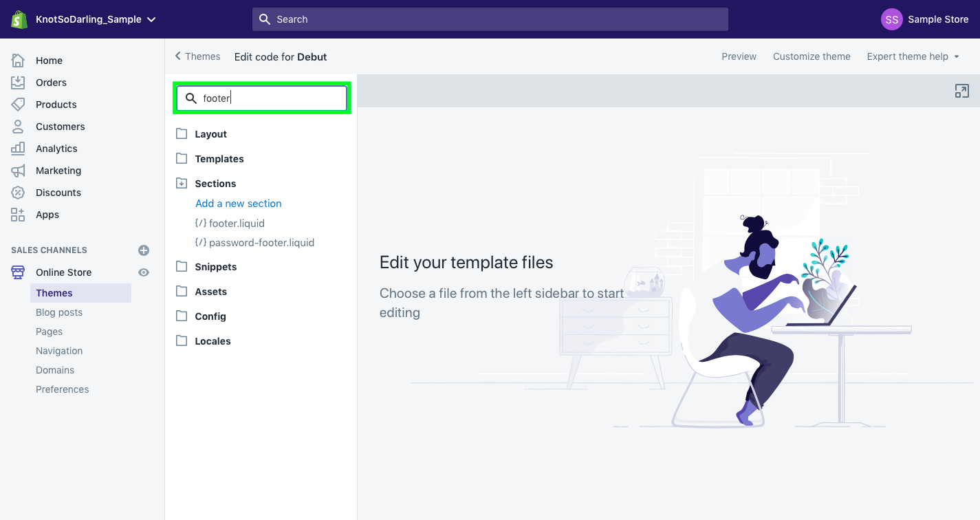Click the Products tag icon
Image resolution: width=980 pixels, height=520 pixels.
click(x=18, y=105)
